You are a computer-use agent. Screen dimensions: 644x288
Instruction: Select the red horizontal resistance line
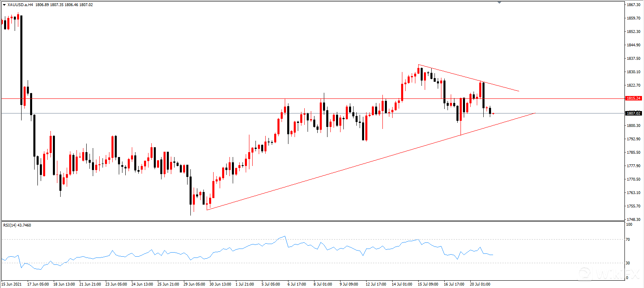coord(163,98)
